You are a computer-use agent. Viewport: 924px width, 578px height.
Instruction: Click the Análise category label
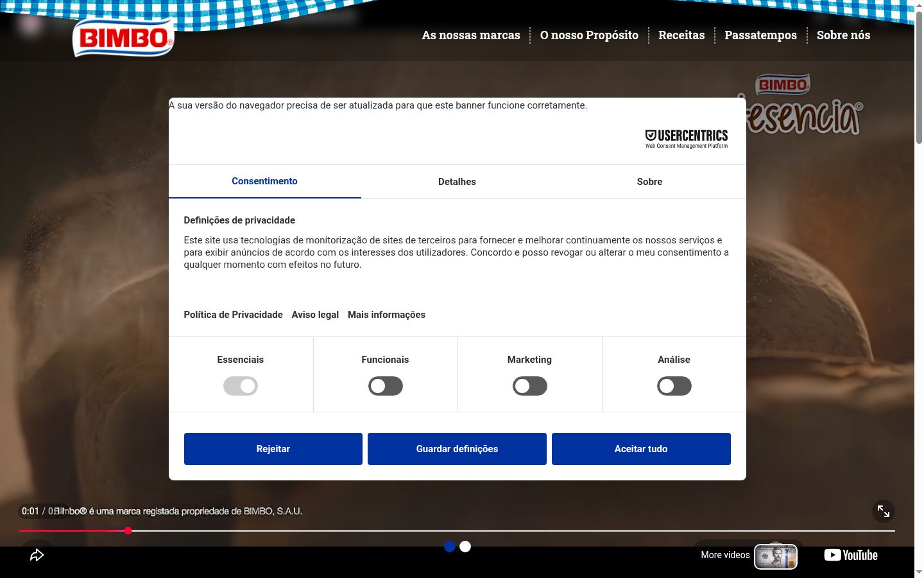674,360
